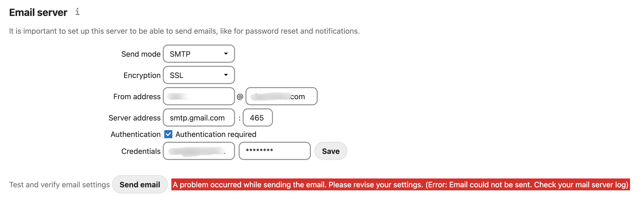Click the Encryption label
This screenshot has height=201, width=644.
tap(142, 75)
